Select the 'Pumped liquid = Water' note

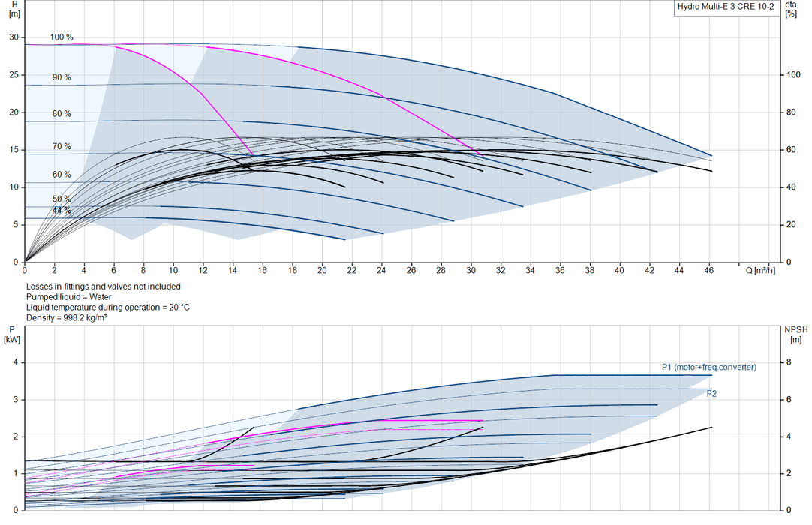point(69,297)
